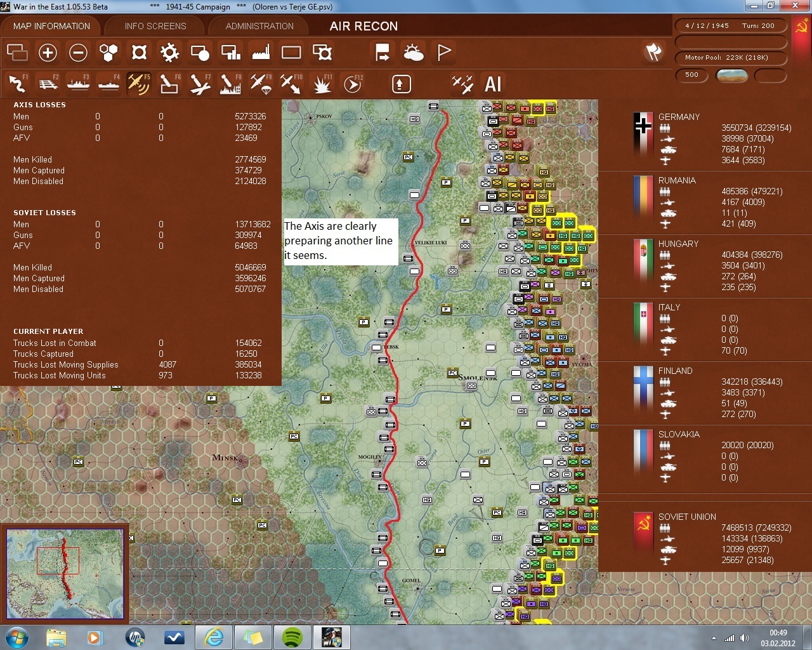Open Windows Explorer from the taskbar
The height and width of the screenshot is (650, 812).
[x=56, y=637]
